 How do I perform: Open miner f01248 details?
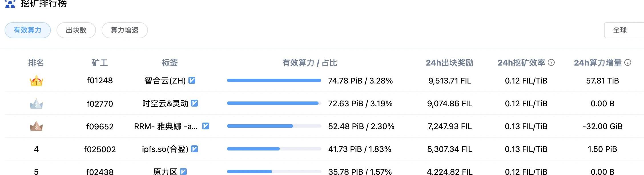tap(100, 81)
